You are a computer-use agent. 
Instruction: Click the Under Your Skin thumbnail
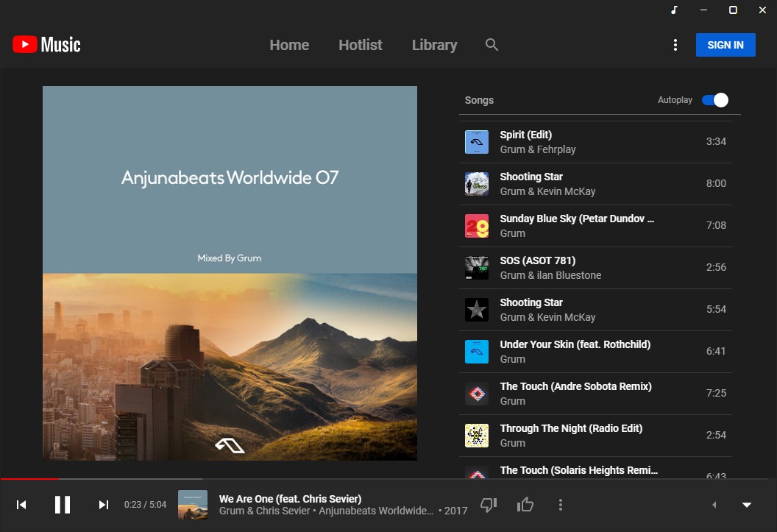click(477, 352)
